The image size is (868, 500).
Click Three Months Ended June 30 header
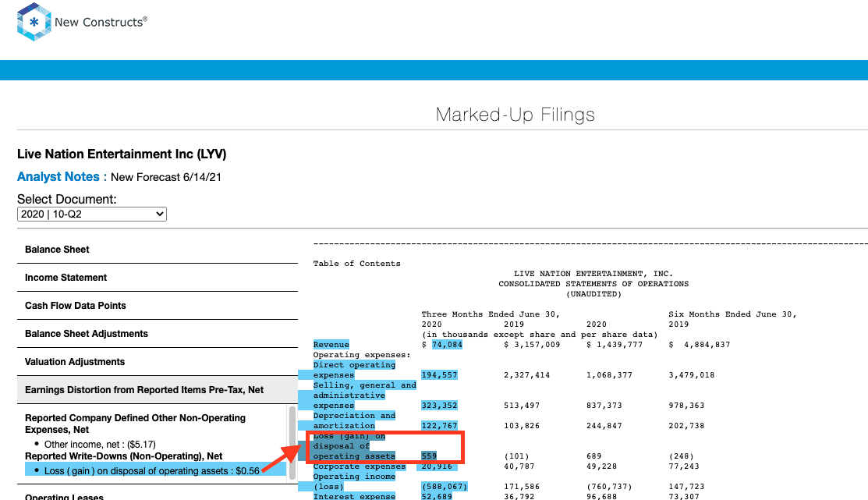pos(491,314)
